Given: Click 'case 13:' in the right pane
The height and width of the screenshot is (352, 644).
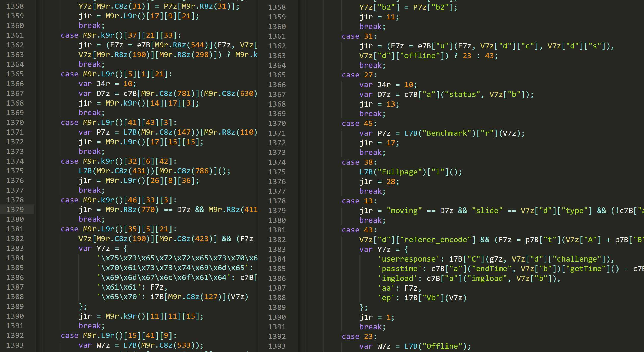Looking at the screenshot, I should (359, 201).
